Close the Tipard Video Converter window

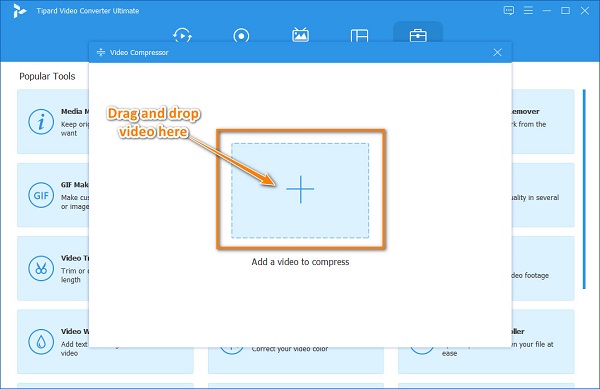coord(584,11)
